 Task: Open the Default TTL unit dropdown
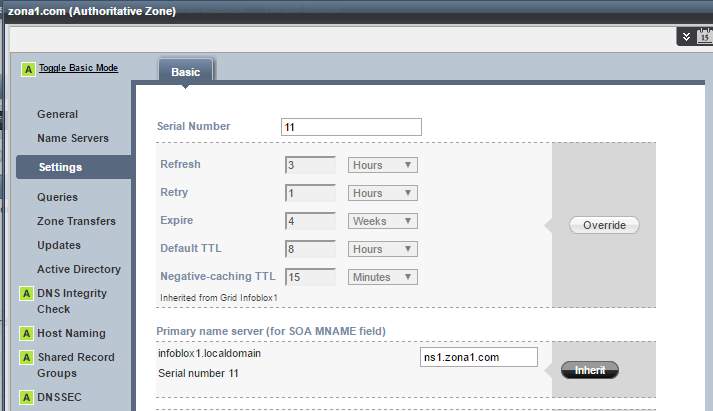point(383,249)
